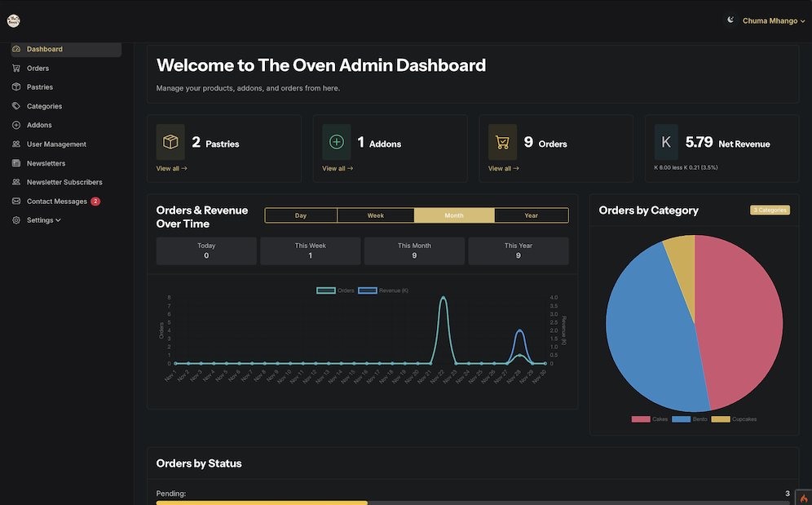Click The Oven logo in top-left
The image size is (812, 505).
[13, 21]
